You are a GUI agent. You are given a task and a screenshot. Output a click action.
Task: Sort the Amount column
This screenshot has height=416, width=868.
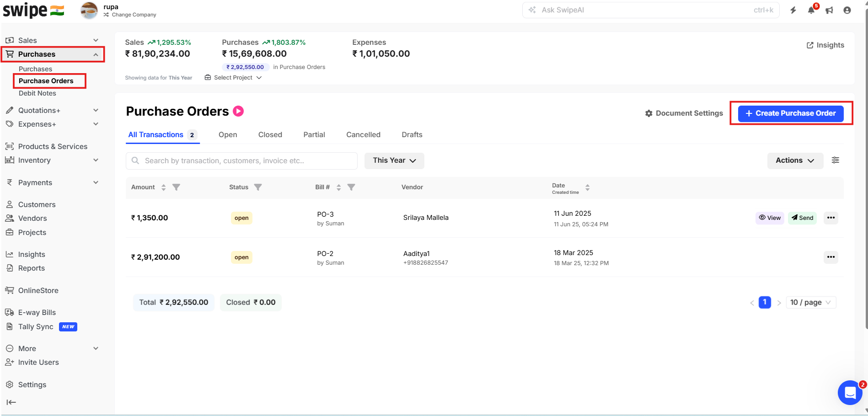click(163, 187)
